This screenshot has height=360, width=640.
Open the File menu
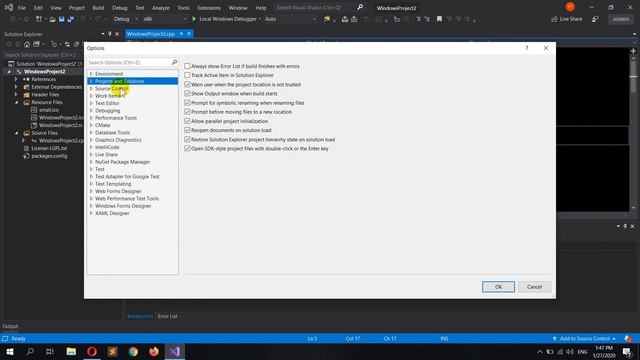22,8
